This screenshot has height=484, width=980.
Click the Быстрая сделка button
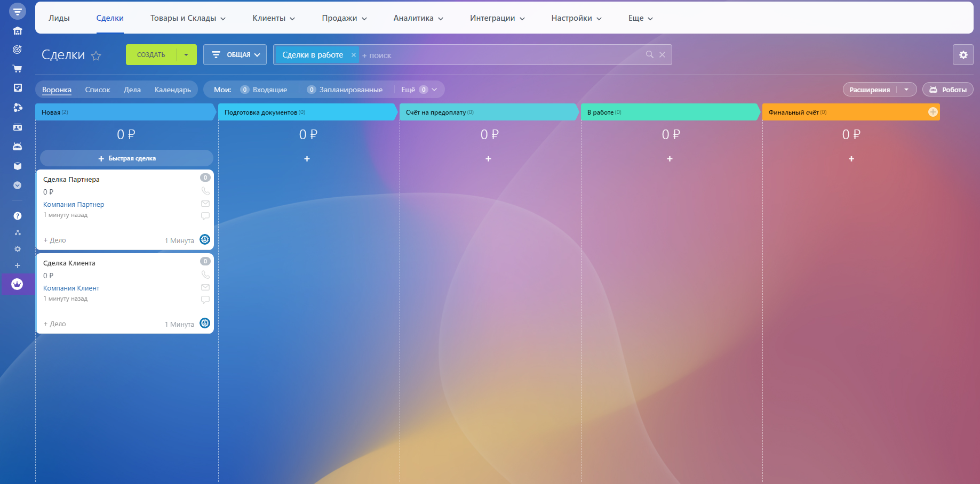(126, 158)
